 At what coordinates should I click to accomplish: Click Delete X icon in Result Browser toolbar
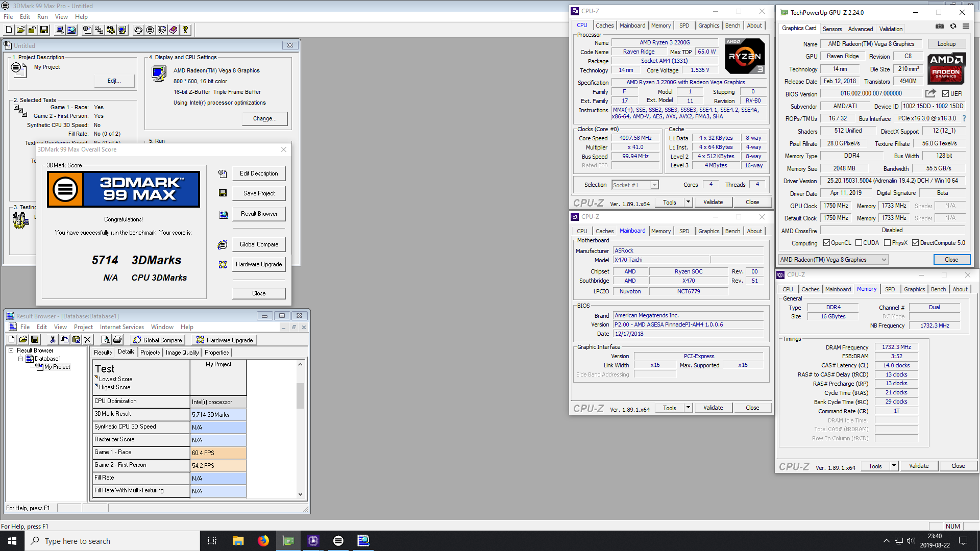(x=87, y=339)
